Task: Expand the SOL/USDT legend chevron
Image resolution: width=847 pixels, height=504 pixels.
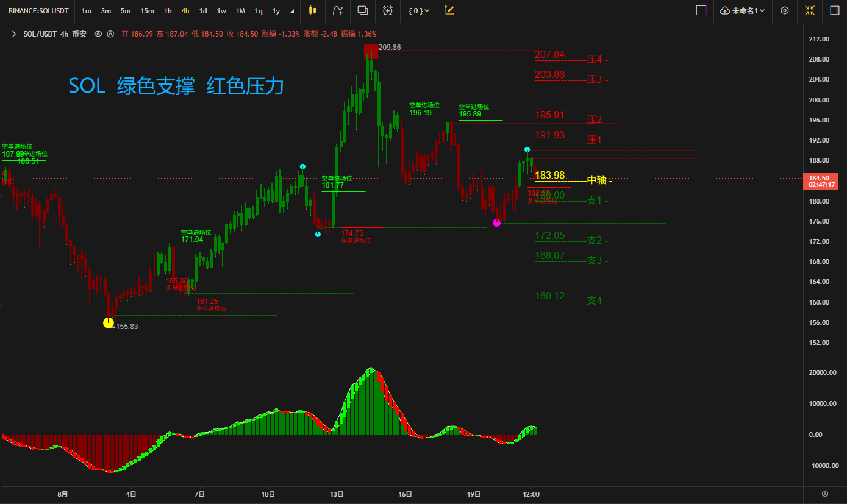Action: tap(13, 34)
